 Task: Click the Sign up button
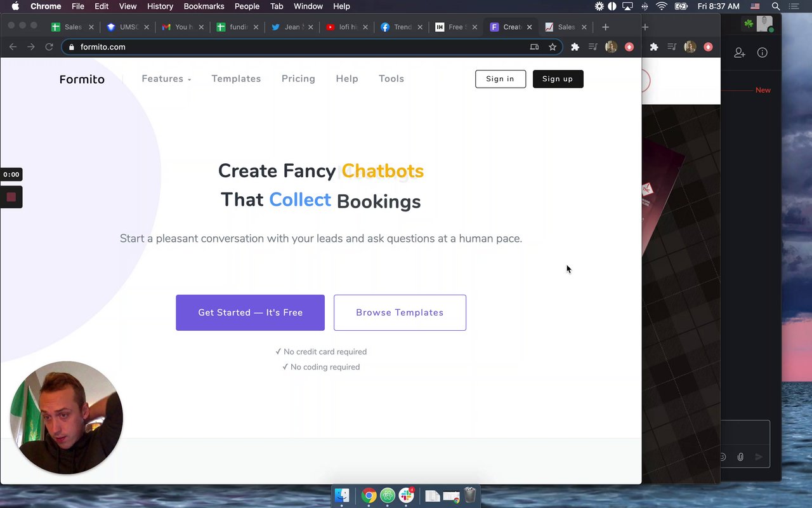coord(558,79)
